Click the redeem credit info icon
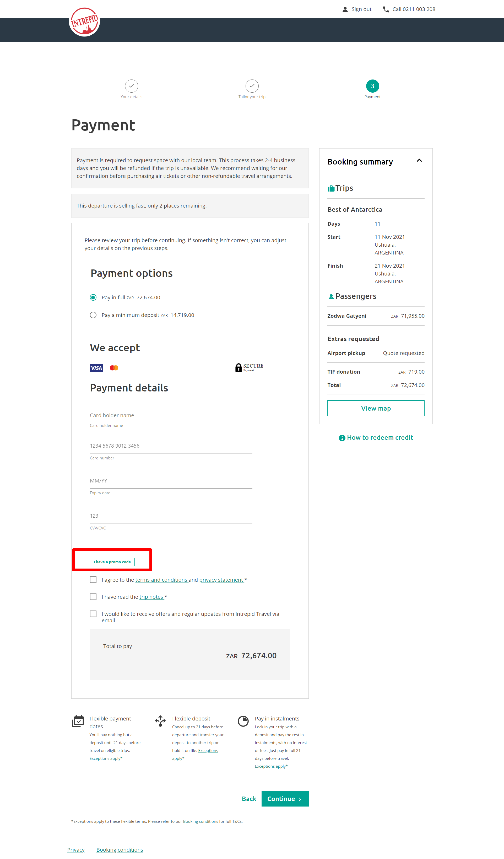This screenshot has width=504, height=859. click(342, 438)
